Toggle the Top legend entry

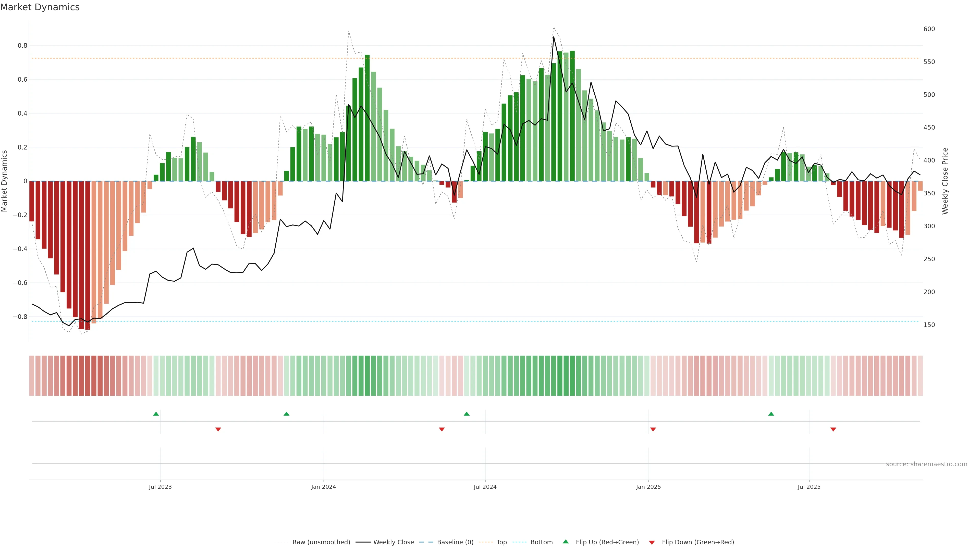501,542
